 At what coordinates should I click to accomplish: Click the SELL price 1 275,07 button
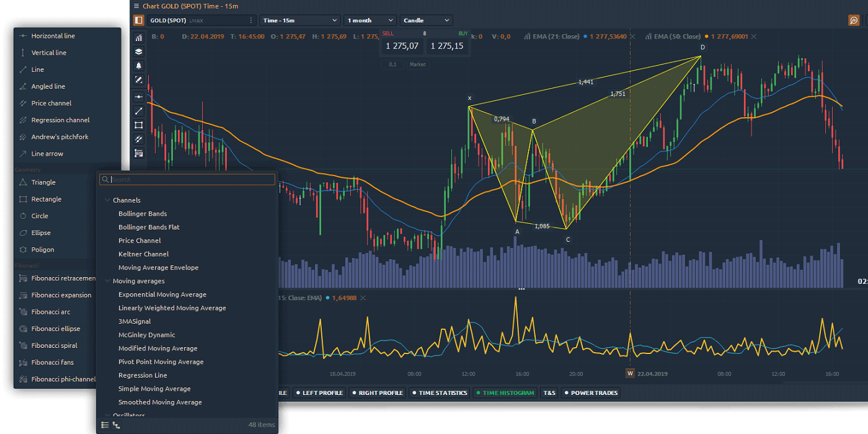(402, 46)
